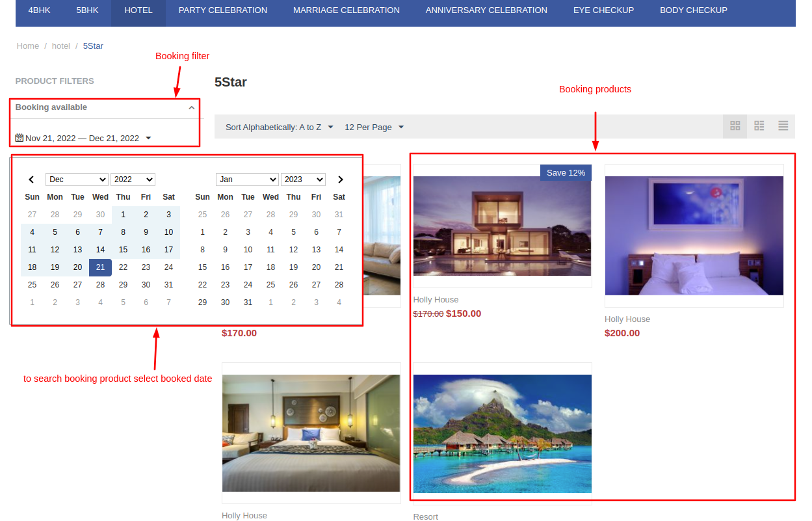Image resolution: width=812 pixels, height=521 pixels.
Task: Open the Party Celebration menu tab
Action: [222, 10]
